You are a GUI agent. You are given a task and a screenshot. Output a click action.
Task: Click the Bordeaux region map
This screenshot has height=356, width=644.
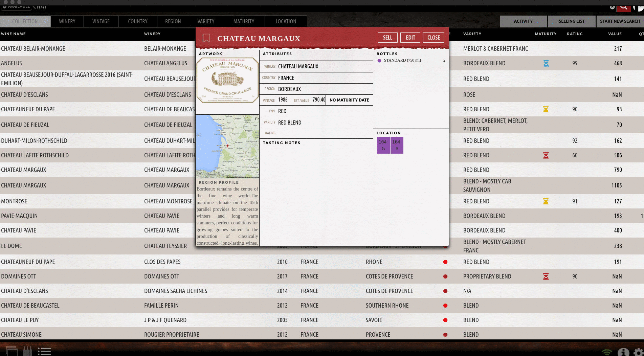[227, 146]
